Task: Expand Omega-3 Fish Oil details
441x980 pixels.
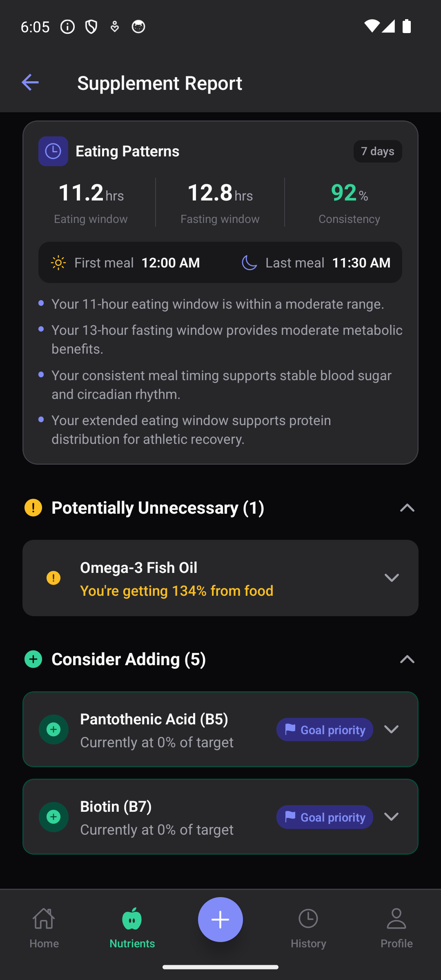Action: click(x=392, y=578)
